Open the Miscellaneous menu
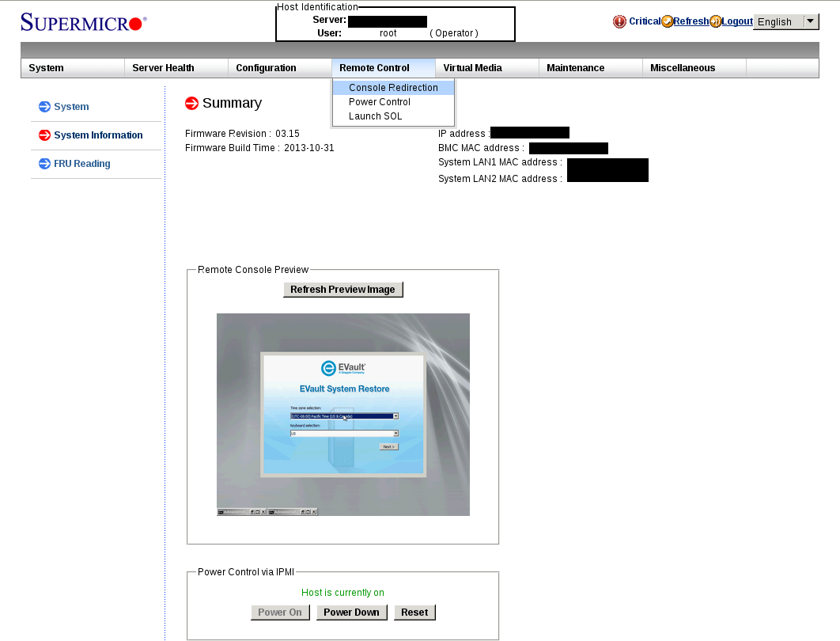 click(694, 68)
